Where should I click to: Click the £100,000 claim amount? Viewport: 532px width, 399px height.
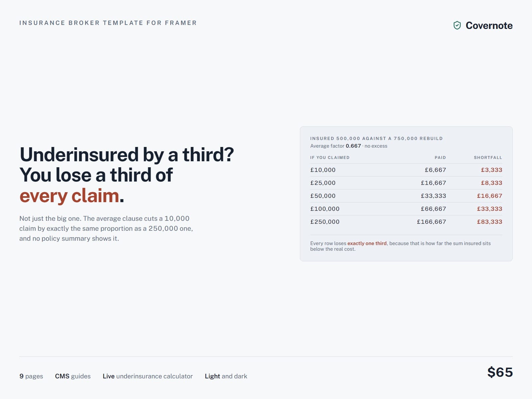[x=325, y=209]
